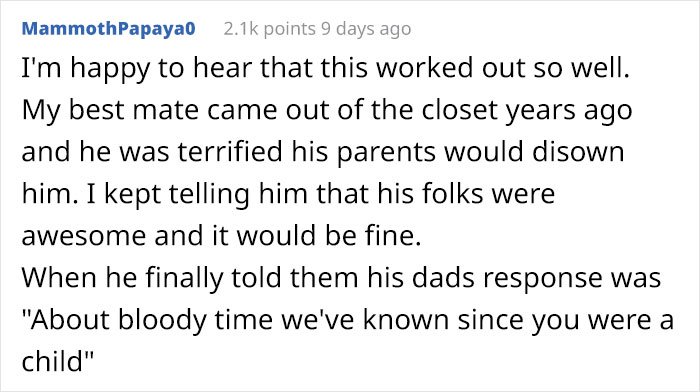Click 'awesome and it would be fine.' line
Screen dimensions: 700x392
221,236
